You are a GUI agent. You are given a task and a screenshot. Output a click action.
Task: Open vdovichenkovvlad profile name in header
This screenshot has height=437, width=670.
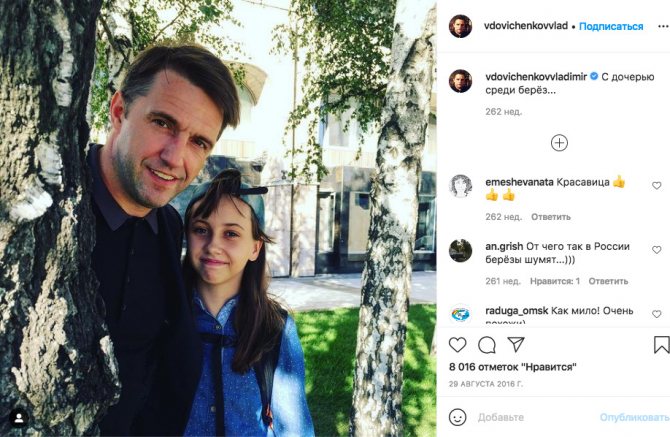(x=526, y=26)
